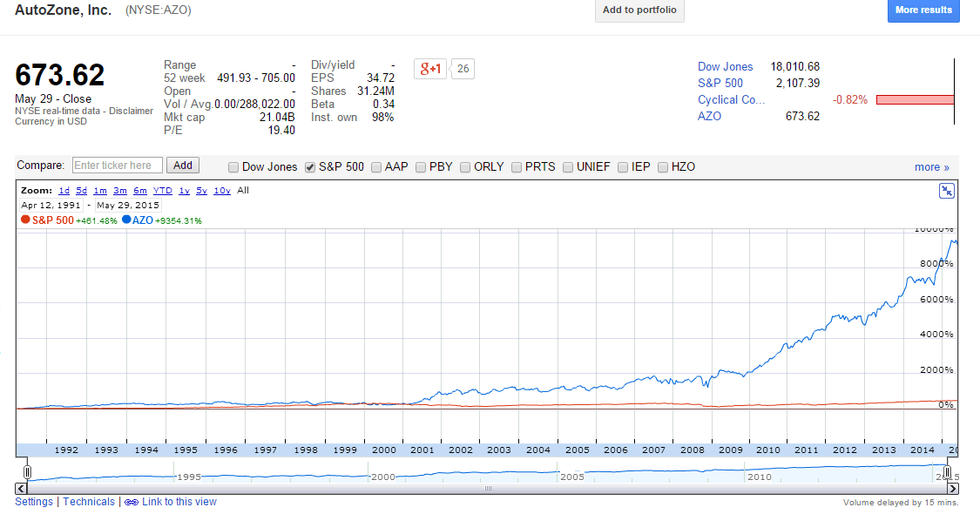Set chart zoom to 5y

pos(201,191)
